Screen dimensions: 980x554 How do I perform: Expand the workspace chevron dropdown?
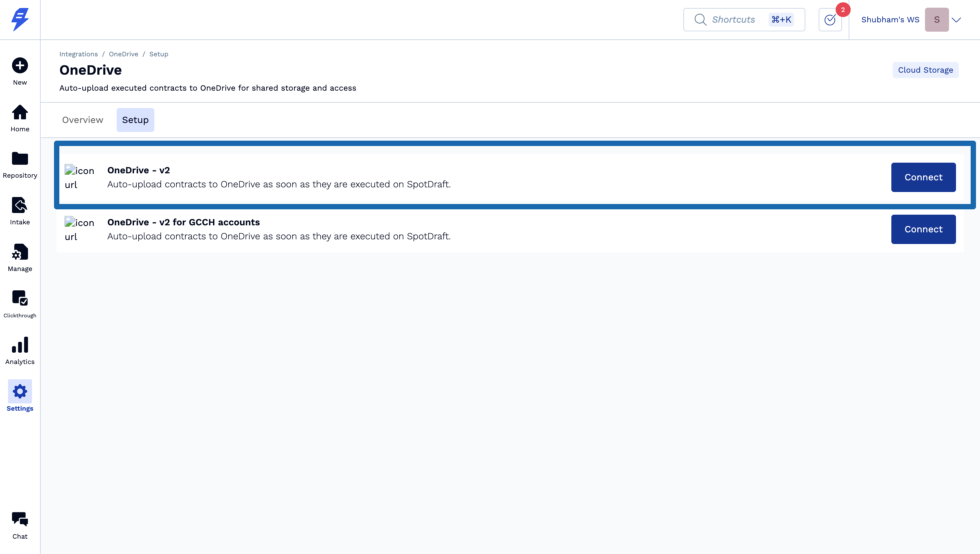[x=956, y=20]
